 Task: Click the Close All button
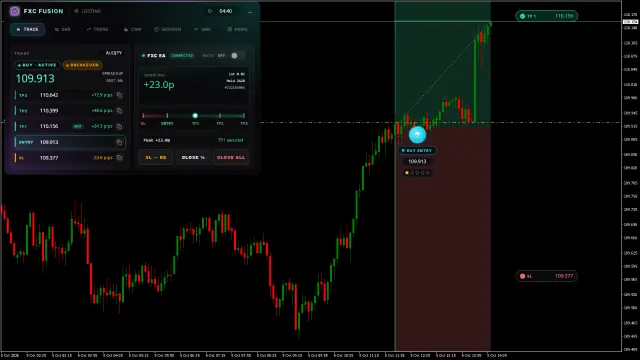click(x=231, y=158)
